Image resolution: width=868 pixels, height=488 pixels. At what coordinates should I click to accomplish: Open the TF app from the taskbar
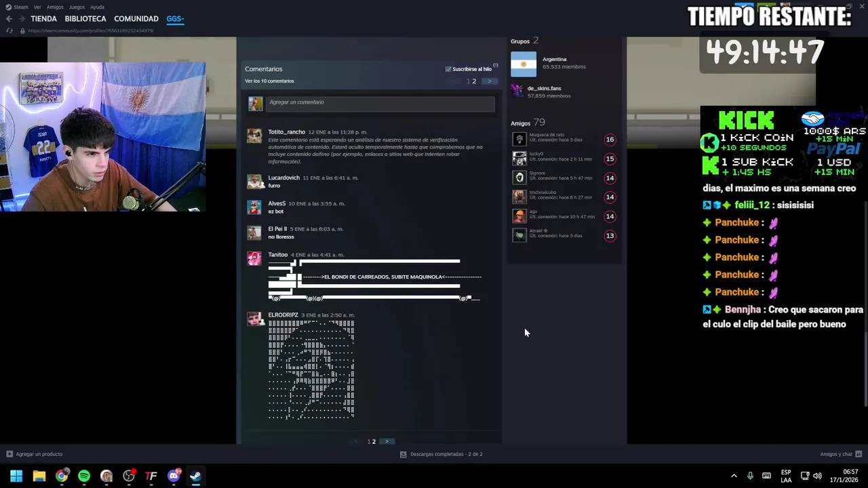151,476
